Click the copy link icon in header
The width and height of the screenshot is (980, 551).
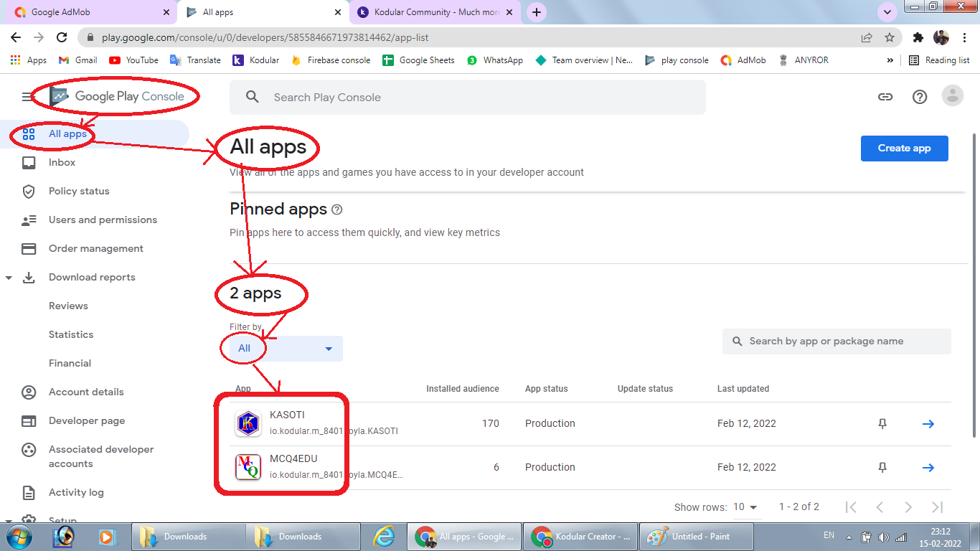tap(885, 97)
